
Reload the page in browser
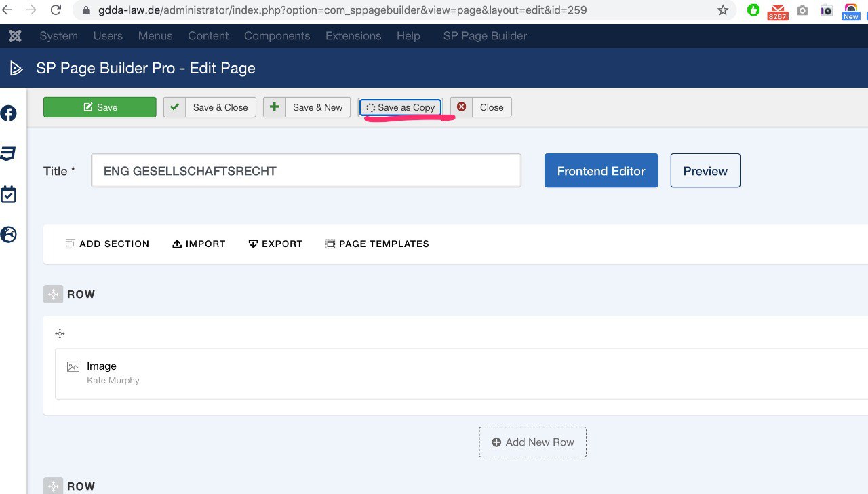click(56, 10)
